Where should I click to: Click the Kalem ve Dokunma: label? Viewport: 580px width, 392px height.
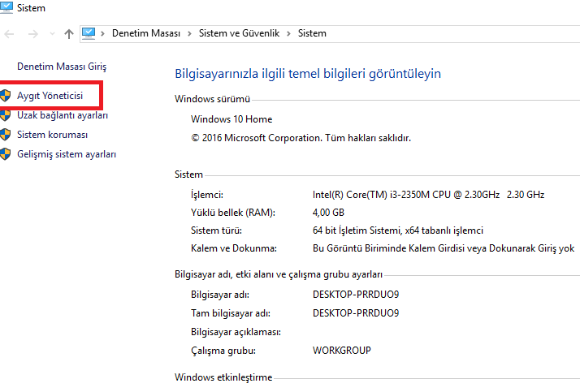tap(234, 248)
